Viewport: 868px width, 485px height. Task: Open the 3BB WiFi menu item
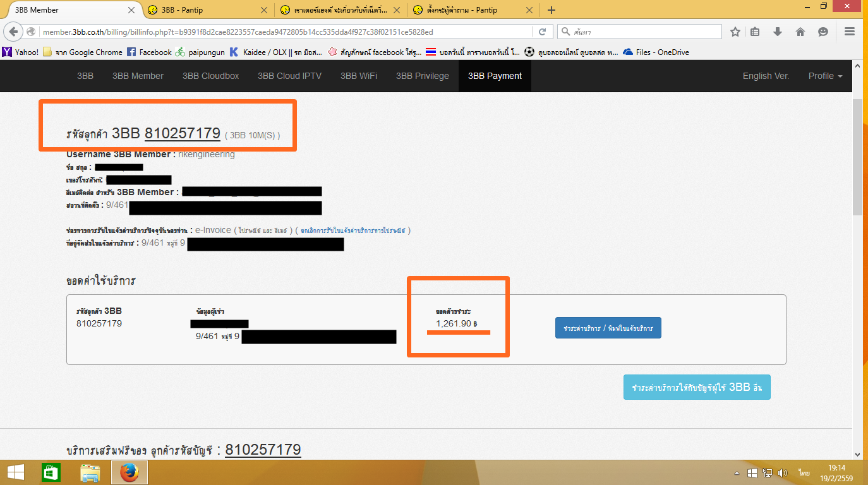click(359, 76)
